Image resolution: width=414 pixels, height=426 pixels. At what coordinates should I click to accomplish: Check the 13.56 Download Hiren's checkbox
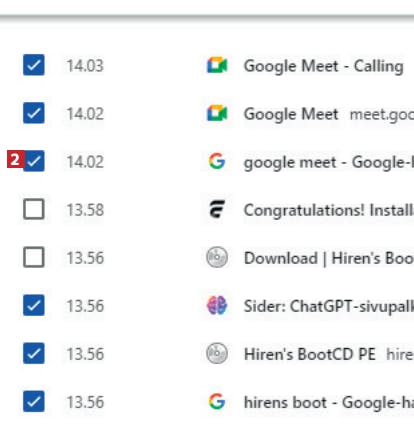click(34, 257)
